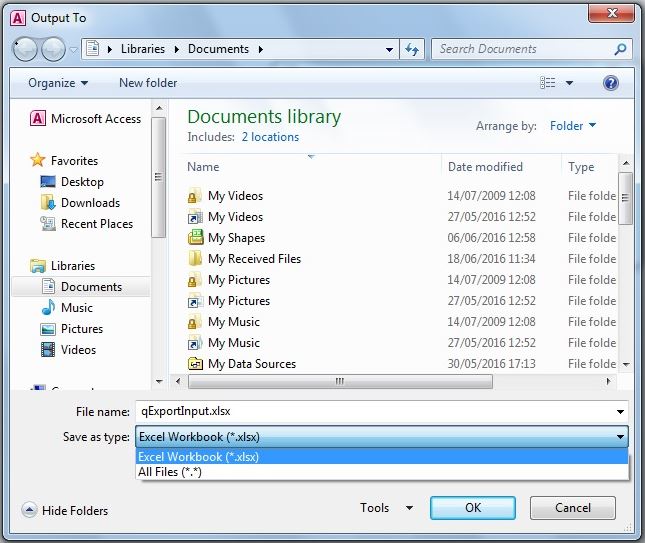The image size is (645, 543).
Task: Click the help question mark icon
Action: [x=611, y=83]
